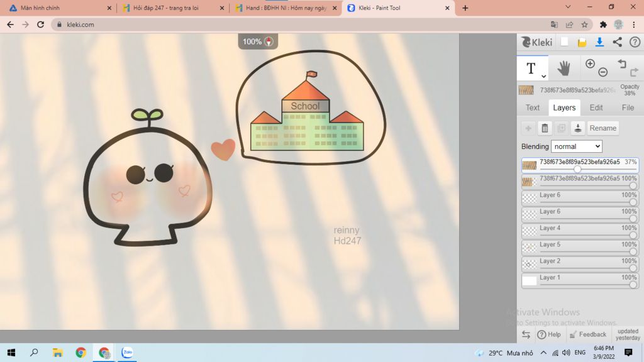644x362 pixels.
Task: Click the Kleki share icon
Action: pos(618,42)
